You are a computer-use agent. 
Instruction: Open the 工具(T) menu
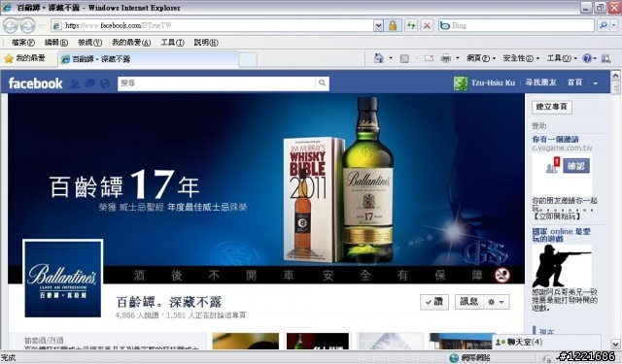(173, 43)
